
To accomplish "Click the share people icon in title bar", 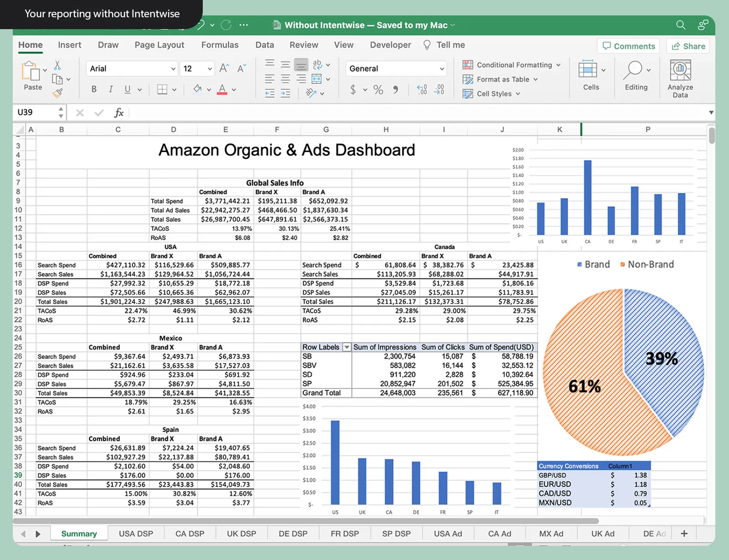I will point(703,25).
